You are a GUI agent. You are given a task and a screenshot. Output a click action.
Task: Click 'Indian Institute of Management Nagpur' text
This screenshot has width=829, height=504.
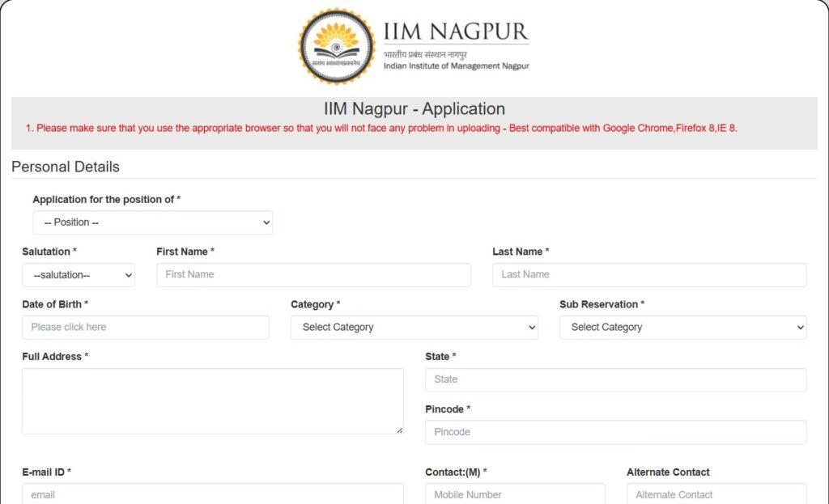(457, 66)
